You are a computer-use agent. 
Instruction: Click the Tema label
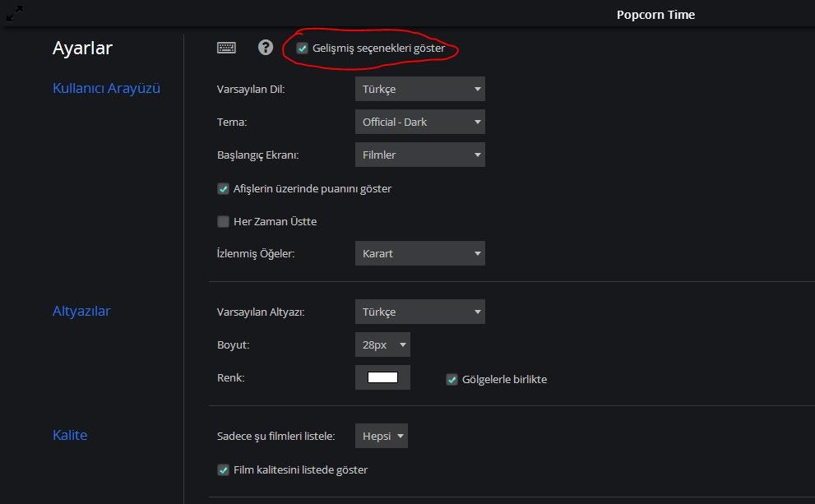click(x=232, y=123)
